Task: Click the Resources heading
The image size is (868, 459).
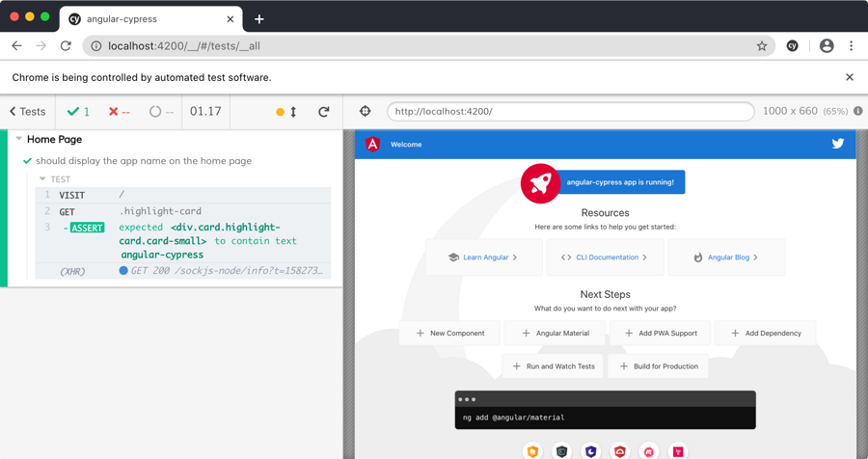Action: tap(605, 212)
